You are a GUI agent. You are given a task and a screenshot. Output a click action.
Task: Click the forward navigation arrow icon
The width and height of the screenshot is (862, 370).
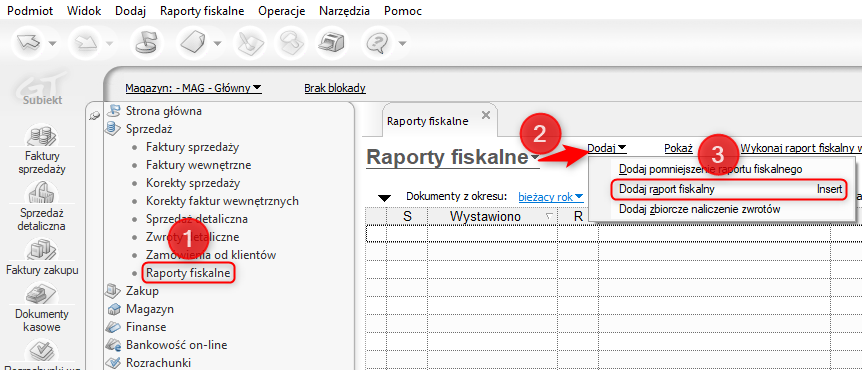(87, 42)
